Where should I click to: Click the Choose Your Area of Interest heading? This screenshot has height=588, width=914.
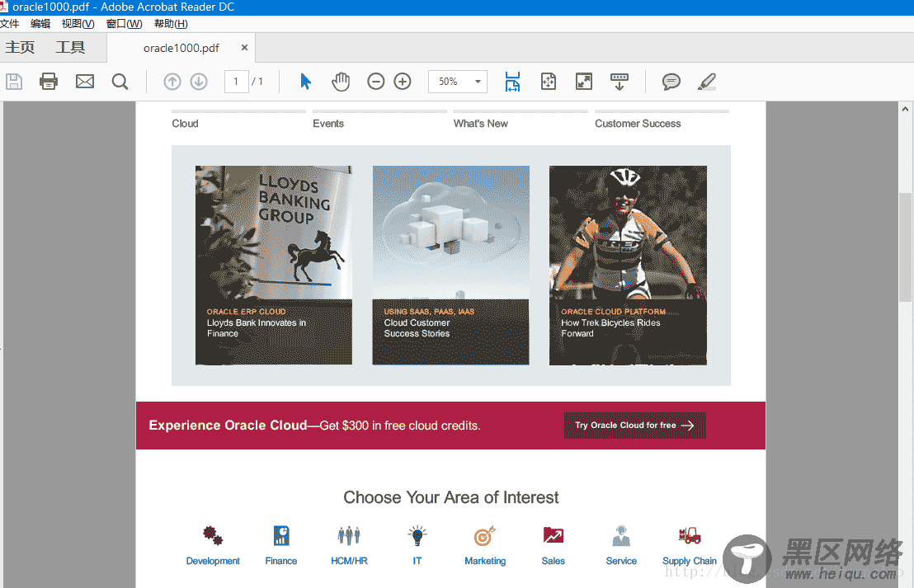pos(451,497)
